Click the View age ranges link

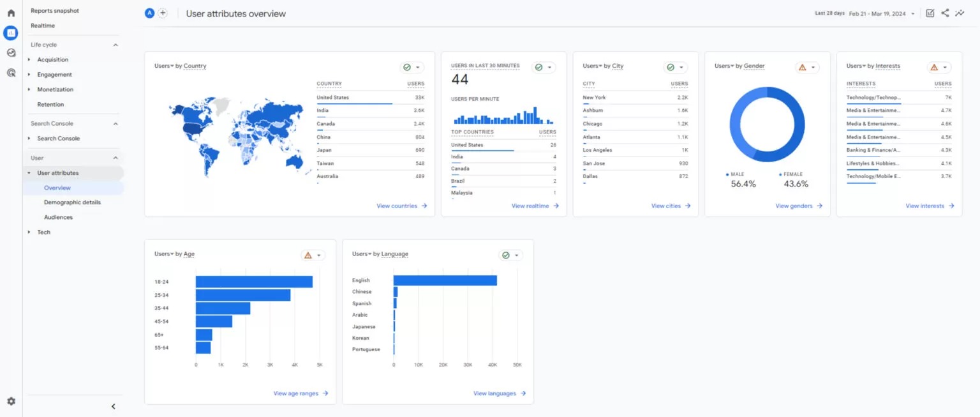click(x=301, y=393)
